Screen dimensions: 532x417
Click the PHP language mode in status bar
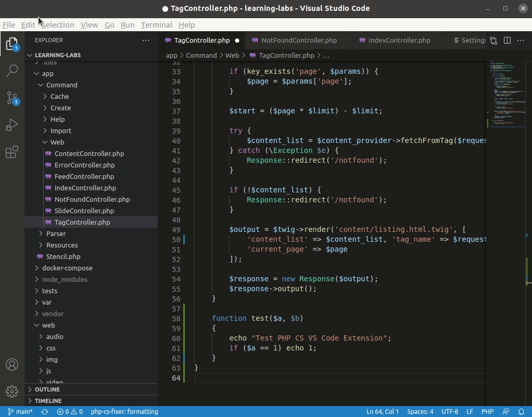487,411
